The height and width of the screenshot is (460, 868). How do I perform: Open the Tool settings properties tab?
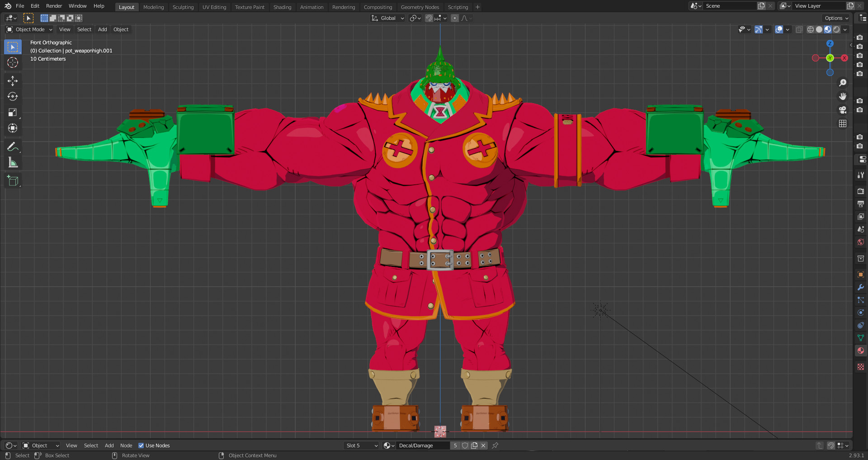pyautogui.click(x=861, y=175)
